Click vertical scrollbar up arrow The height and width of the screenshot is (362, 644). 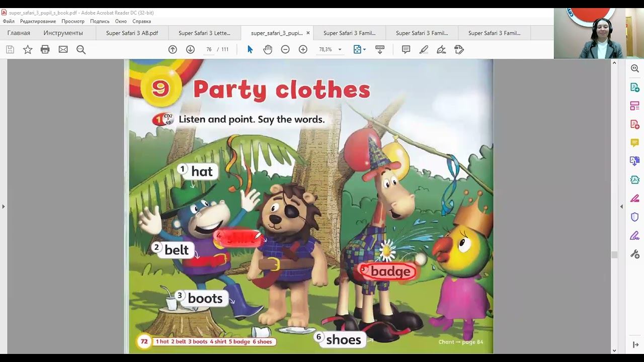click(614, 63)
